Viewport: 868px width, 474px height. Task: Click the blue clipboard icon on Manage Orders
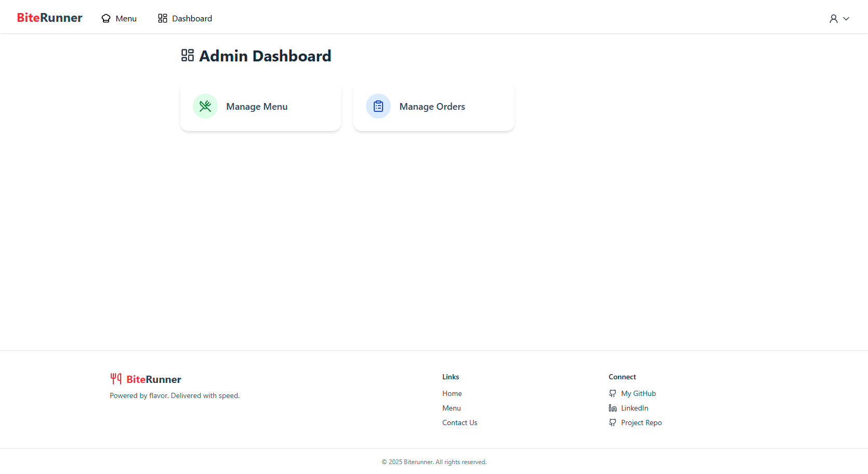pos(378,106)
